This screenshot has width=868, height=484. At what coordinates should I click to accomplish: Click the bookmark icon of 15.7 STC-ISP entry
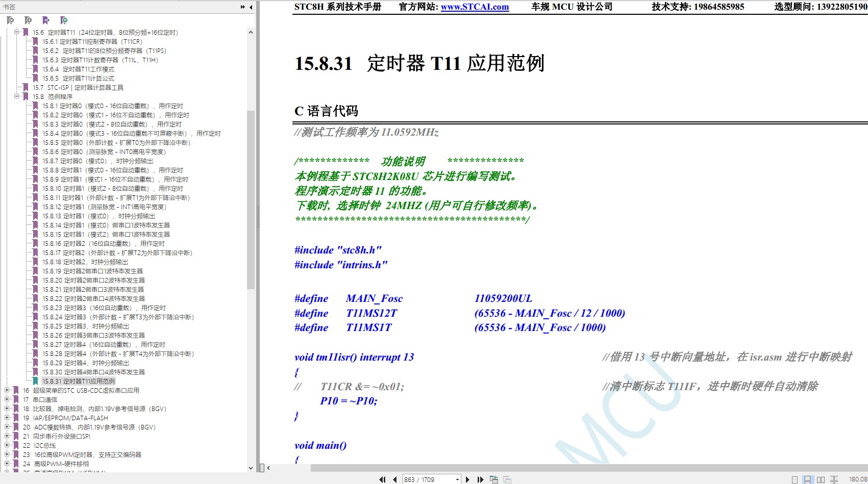[26, 88]
